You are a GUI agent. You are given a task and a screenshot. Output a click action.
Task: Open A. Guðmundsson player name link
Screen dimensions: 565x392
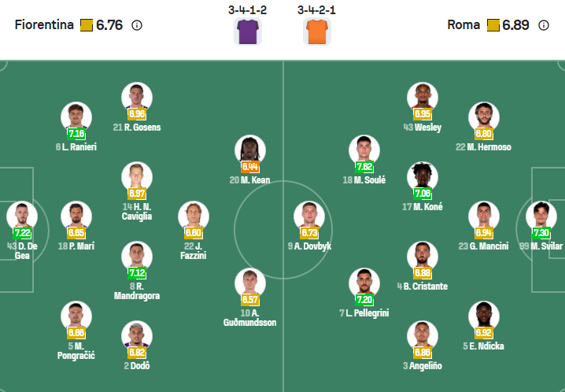click(x=249, y=322)
